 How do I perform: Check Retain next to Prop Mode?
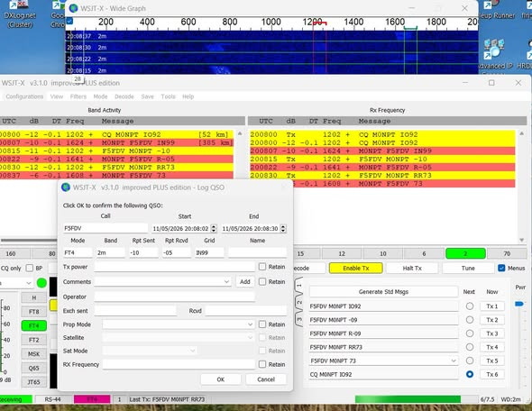tap(262, 324)
